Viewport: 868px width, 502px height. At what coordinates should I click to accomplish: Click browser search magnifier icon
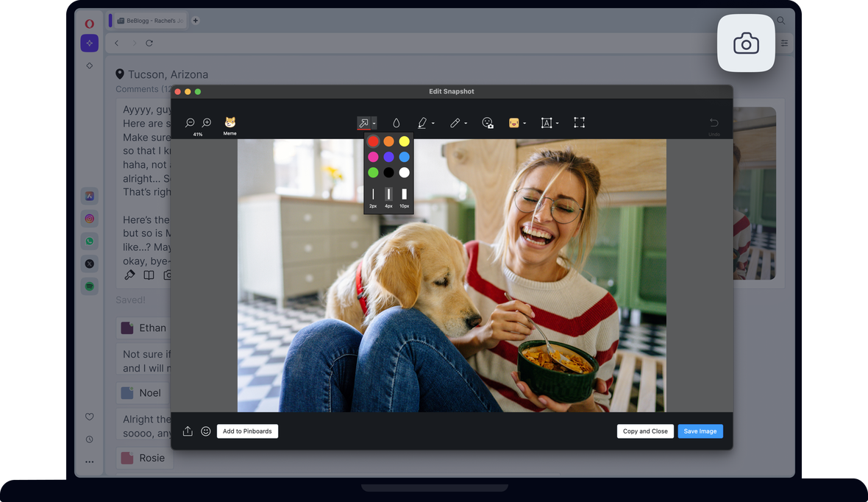click(x=780, y=21)
